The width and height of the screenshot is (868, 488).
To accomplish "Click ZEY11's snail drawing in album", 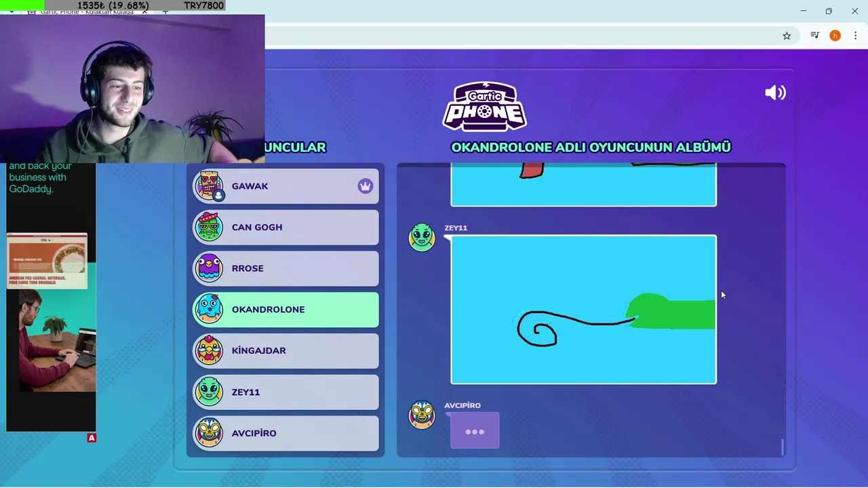I will point(583,310).
